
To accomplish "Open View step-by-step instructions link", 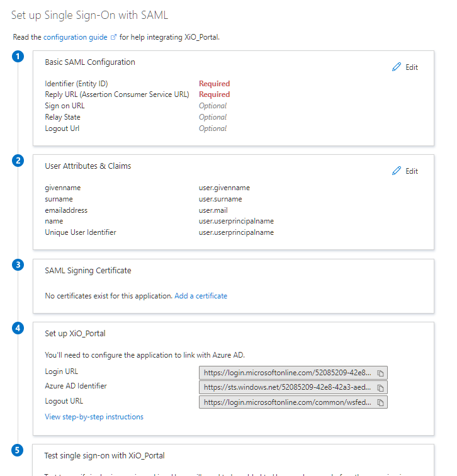I will 94,417.
